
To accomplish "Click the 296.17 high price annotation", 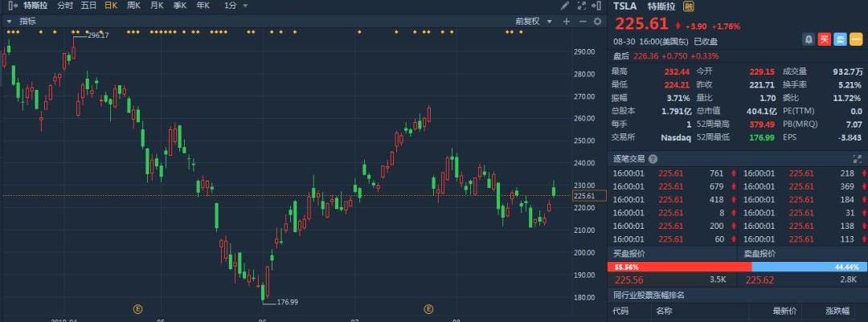I will pos(99,35).
